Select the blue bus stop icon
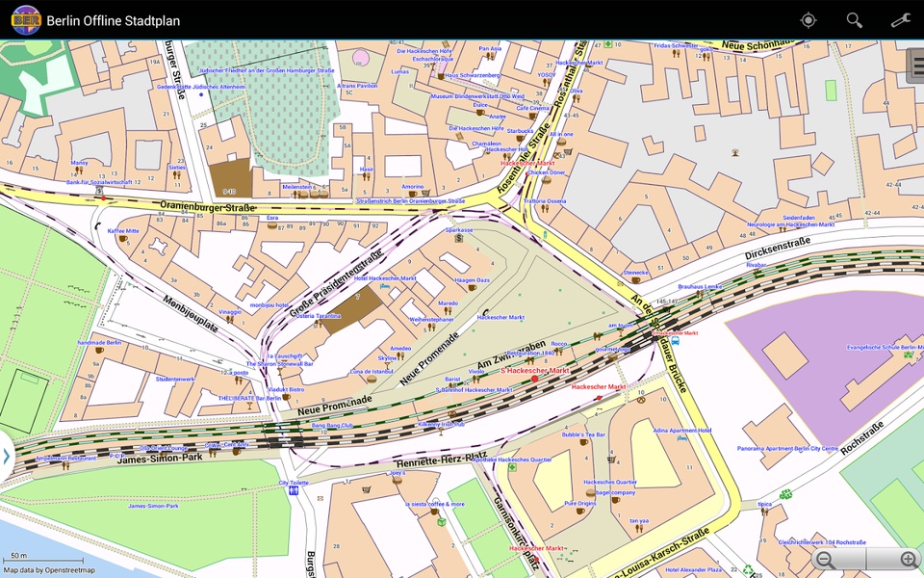The height and width of the screenshot is (578, 924). point(676,341)
